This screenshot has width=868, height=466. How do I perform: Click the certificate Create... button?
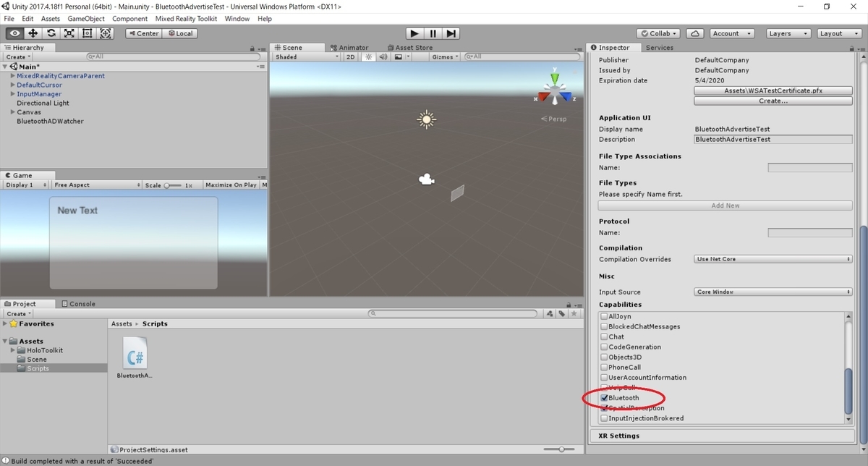773,101
